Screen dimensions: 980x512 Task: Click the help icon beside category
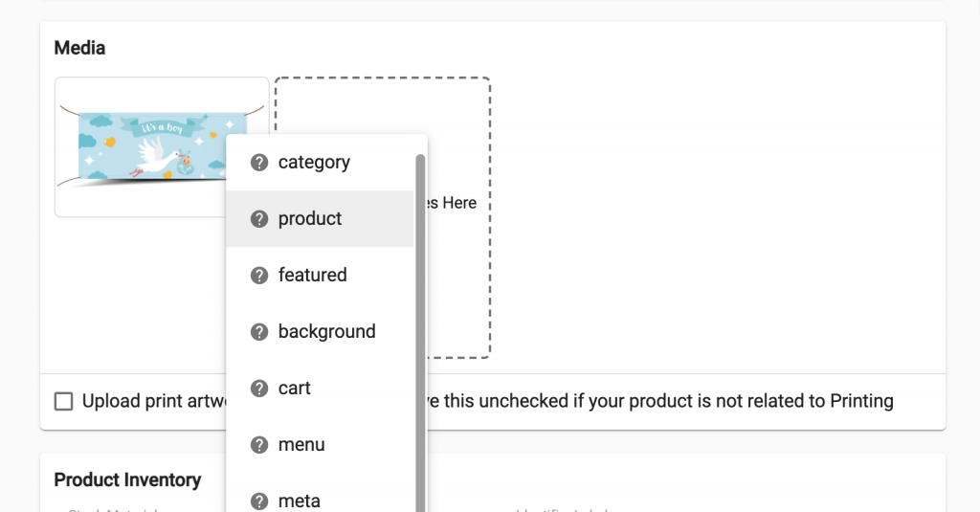click(259, 163)
